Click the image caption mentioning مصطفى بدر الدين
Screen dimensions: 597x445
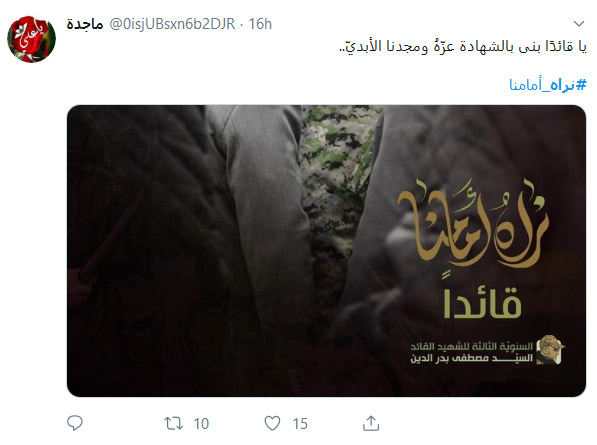point(471,352)
